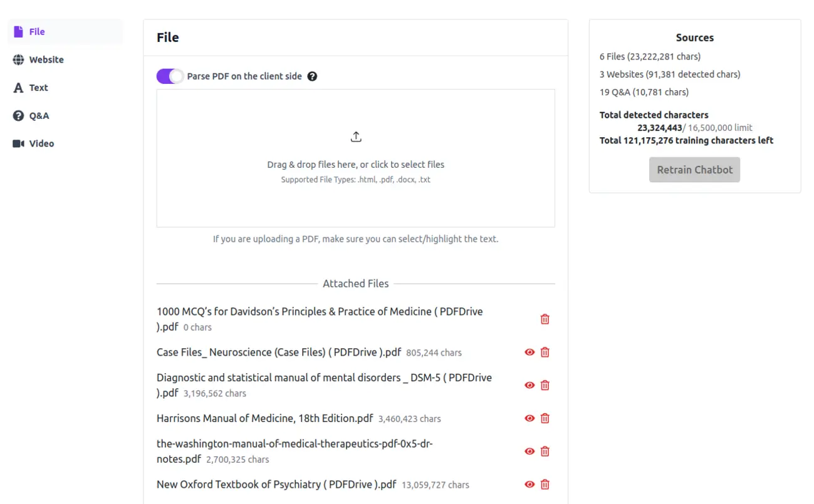Click the help icon beside Parse PDF
The image size is (814, 504).
312,76
